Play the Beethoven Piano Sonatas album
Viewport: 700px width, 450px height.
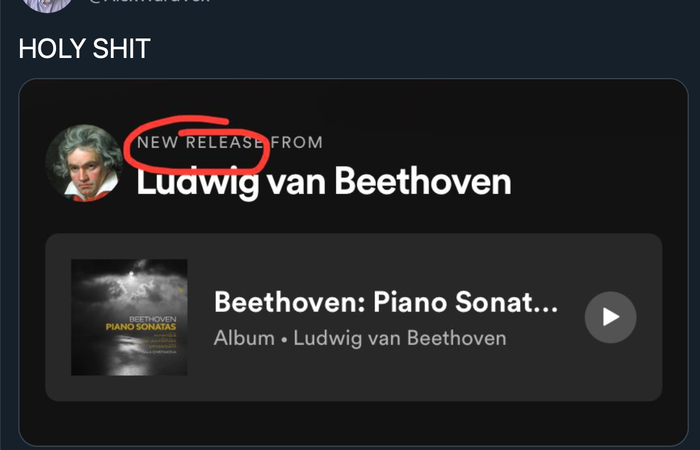610,317
